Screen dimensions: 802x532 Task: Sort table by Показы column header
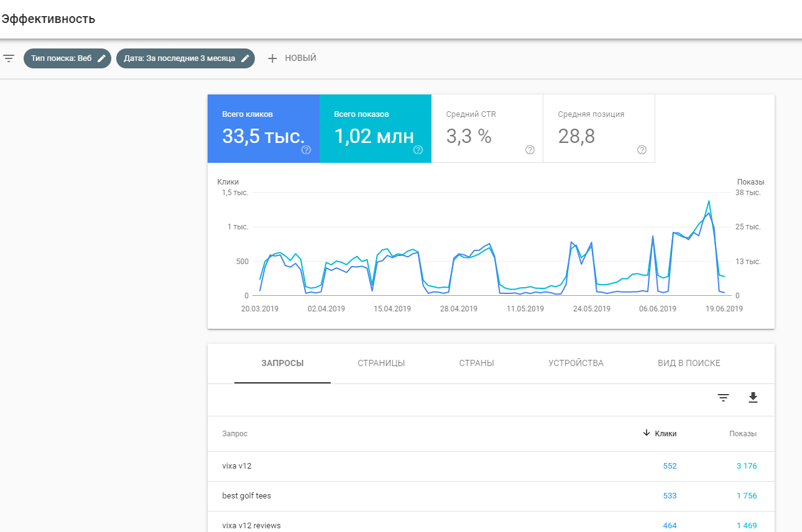[x=743, y=434]
